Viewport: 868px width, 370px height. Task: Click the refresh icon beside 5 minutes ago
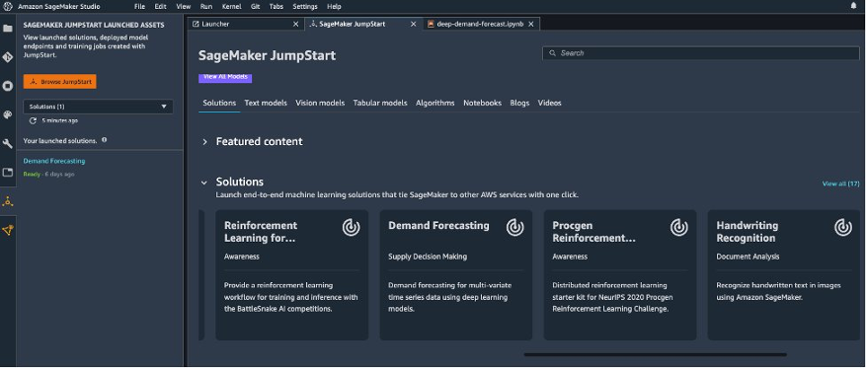click(x=33, y=120)
